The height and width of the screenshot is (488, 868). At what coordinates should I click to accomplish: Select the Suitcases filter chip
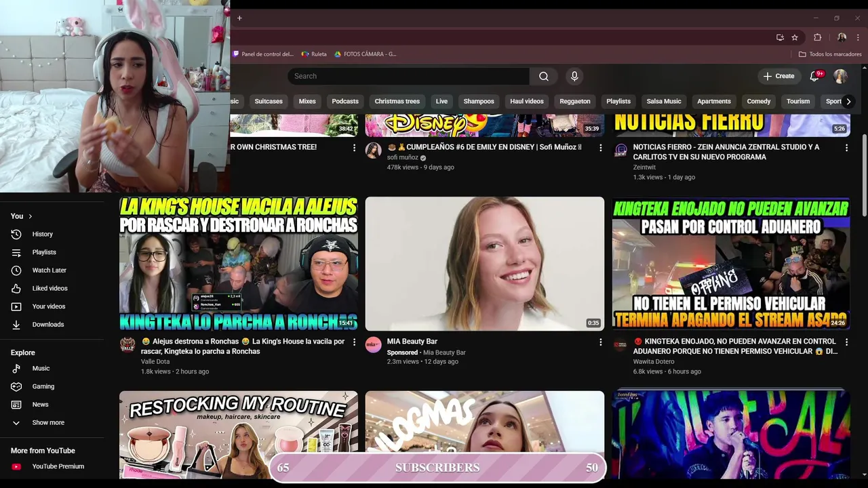pyautogui.click(x=269, y=102)
